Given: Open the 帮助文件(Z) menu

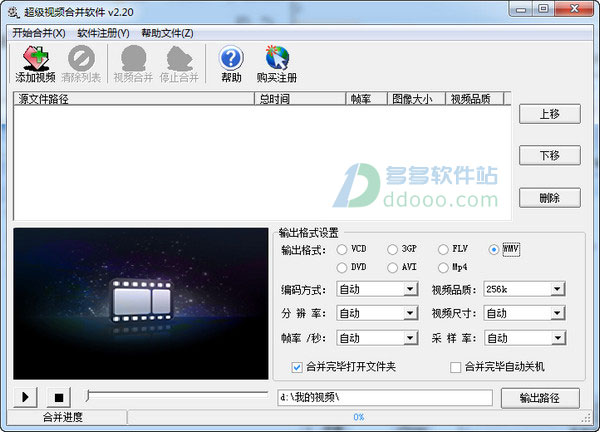Looking at the screenshot, I should [x=167, y=33].
